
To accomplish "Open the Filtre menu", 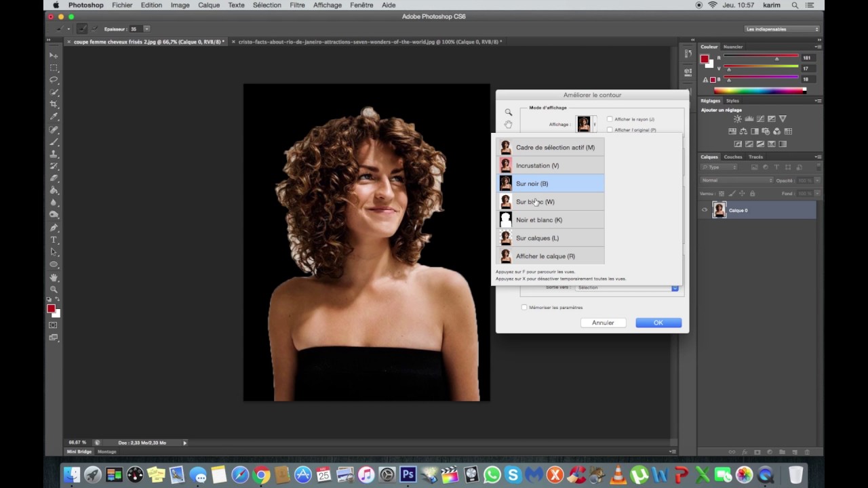I will pos(297,5).
